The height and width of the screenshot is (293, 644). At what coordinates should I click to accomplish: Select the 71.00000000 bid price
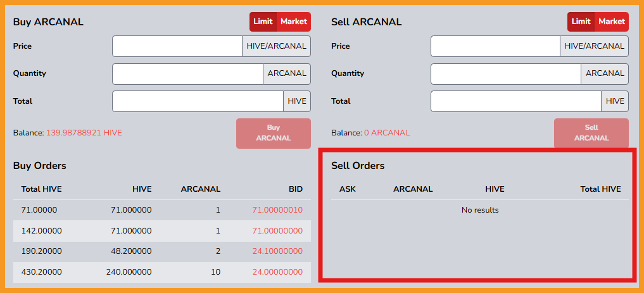(277, 231)
